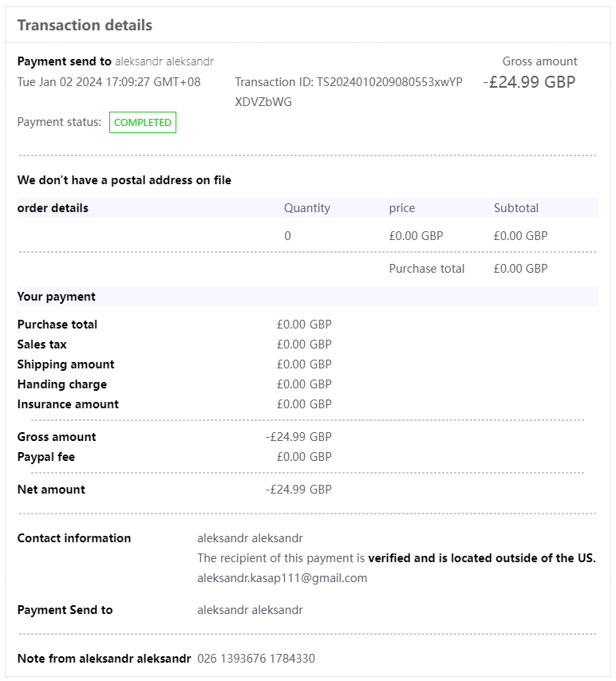Click the large -£24.99 GBP top amount
The image size is (616, 681).
pyautogui.click(x=529, y=82)
